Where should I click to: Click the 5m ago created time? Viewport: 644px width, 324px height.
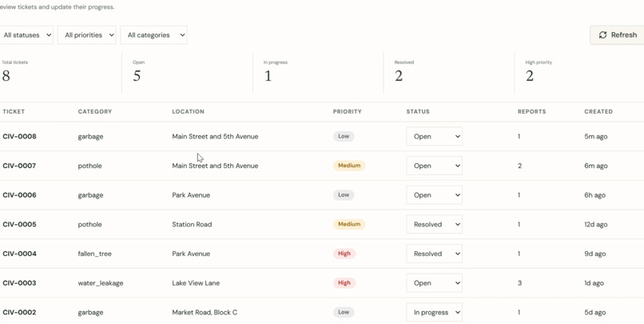point(596,137)
